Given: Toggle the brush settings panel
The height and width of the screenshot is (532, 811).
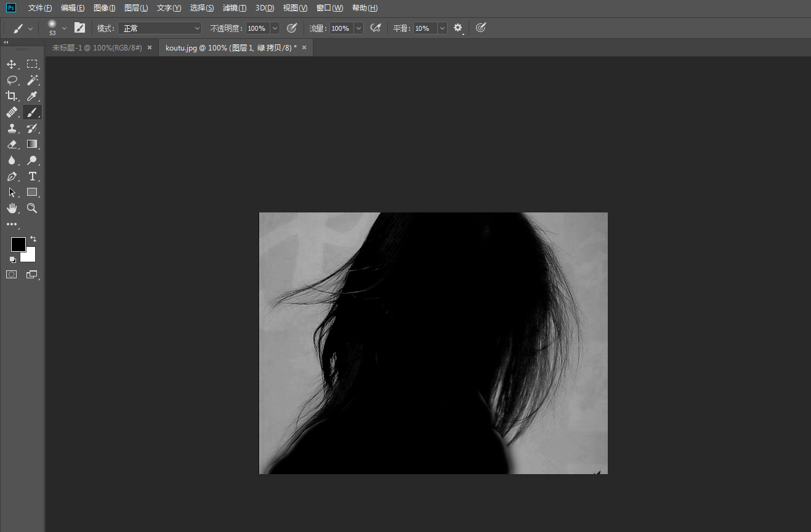Looking at the screenshot, I should [79, 28].
